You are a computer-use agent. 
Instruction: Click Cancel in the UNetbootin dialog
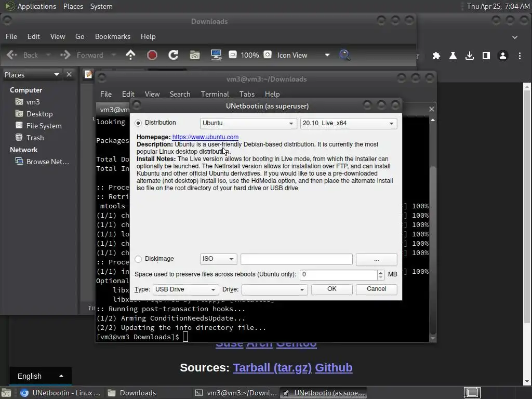376,289
